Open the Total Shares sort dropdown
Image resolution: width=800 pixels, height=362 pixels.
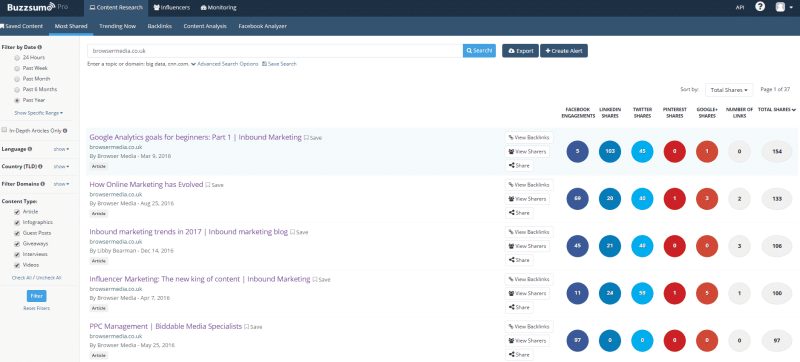click(729, 90)
